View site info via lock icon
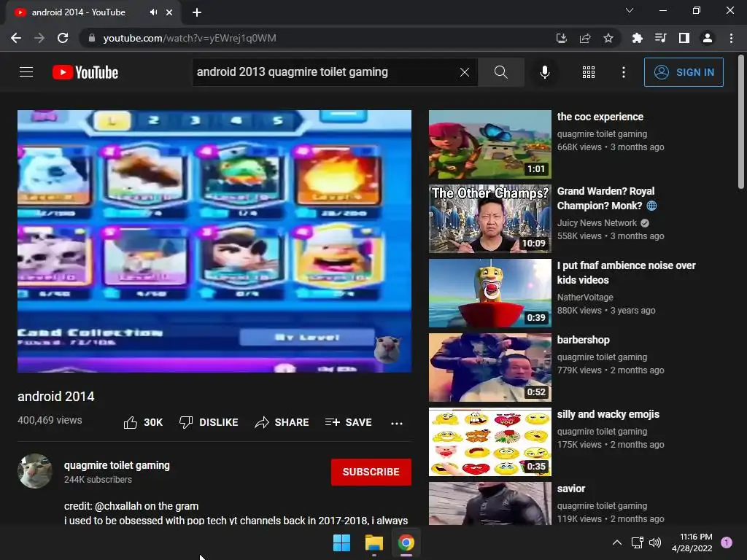Viewport: 747px width, 560px height. coord(92,38)
